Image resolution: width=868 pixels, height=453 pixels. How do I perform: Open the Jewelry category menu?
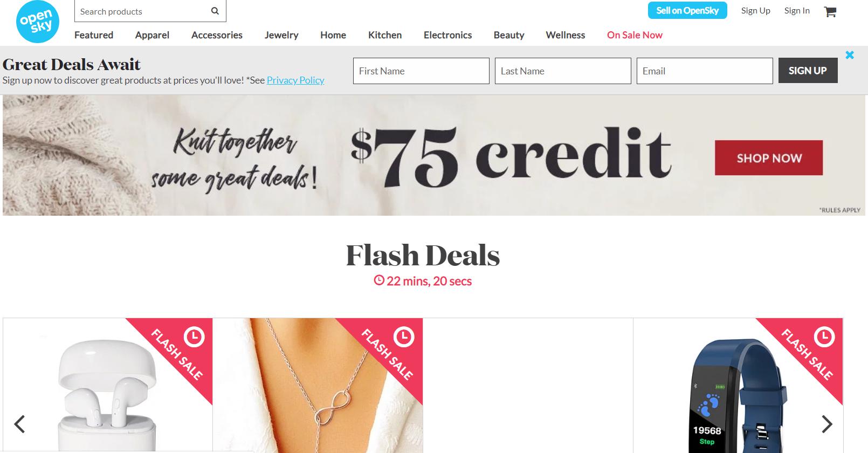click(x=281, y=35)
